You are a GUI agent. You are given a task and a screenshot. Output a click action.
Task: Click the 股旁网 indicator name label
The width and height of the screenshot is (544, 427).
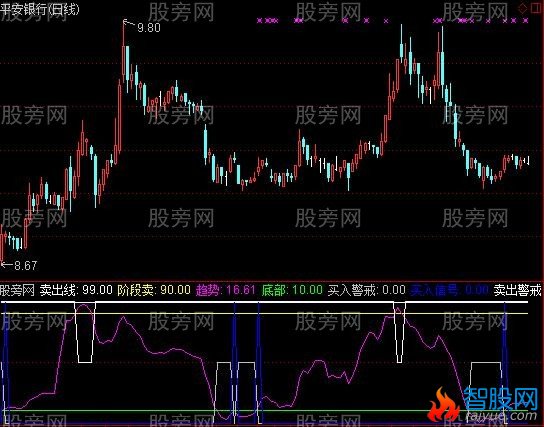point(17,290)
